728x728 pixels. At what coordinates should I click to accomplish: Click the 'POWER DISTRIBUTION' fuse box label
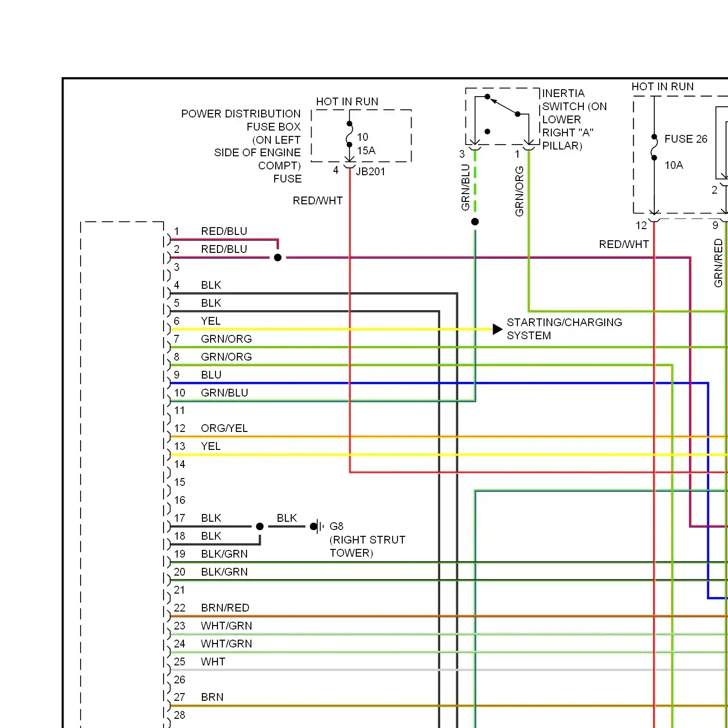click(x=241, y=114)
